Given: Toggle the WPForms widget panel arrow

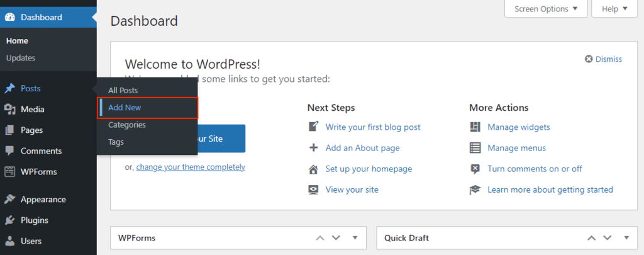Looking at the screenshot, I should [x=355, y=238].
